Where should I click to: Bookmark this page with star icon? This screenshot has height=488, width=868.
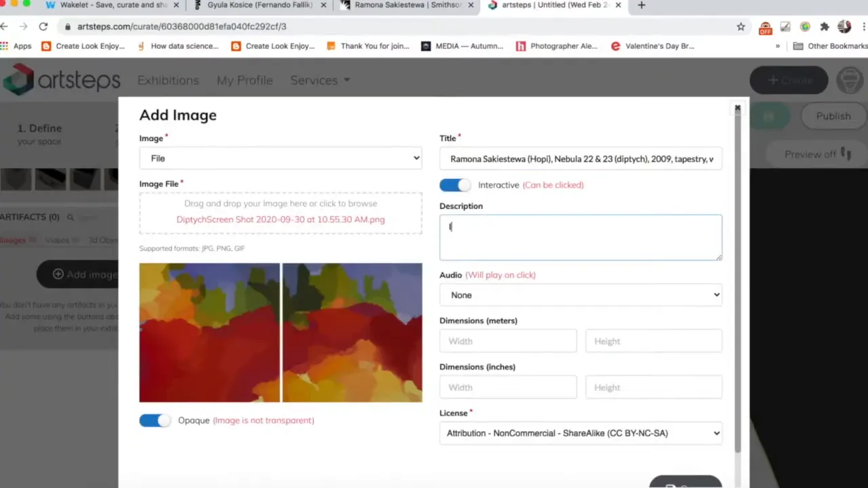741,26
